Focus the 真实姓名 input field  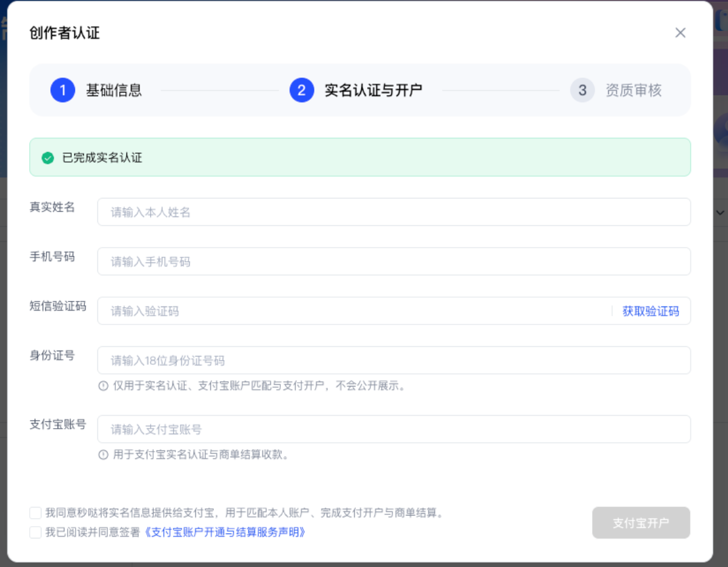pyautogui.click(x=394, y=212)
